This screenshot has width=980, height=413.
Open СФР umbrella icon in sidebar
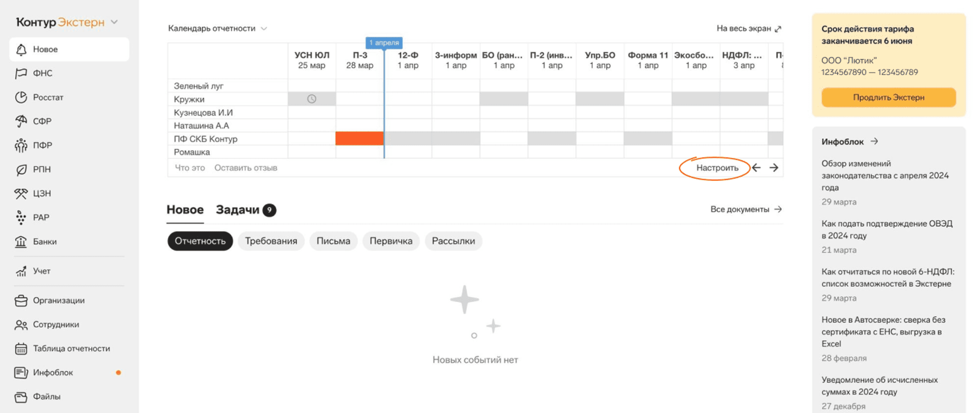21,121
